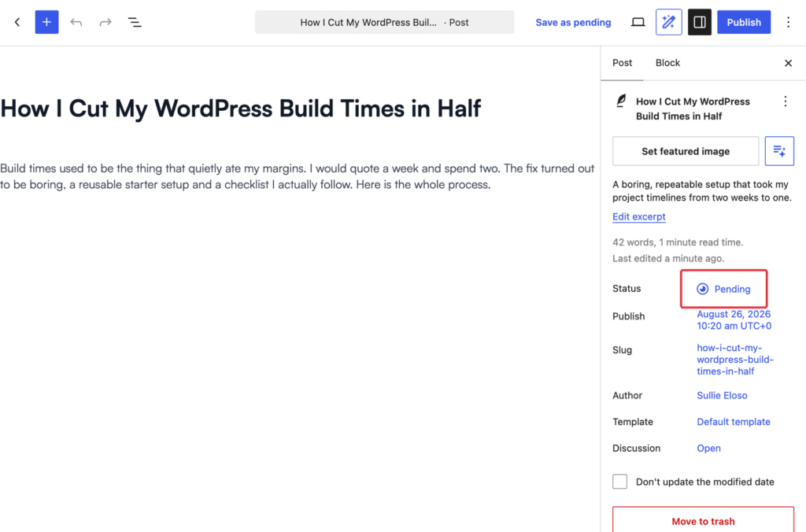Image resolution: width=806 pixels, height=532 pixels.
Task: Open the document overview list view
Action: [x=135, y=22]
